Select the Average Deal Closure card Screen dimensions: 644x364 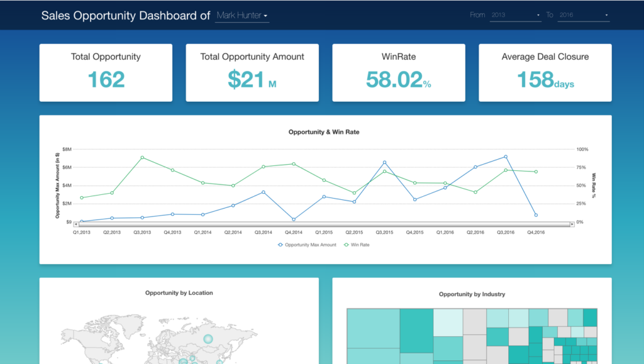[545, 73]
